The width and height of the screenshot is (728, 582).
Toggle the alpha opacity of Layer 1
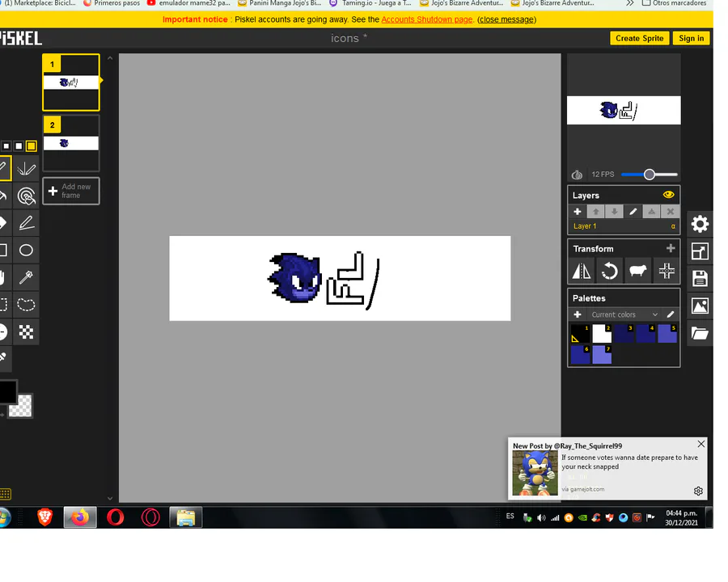click(673, 226)
